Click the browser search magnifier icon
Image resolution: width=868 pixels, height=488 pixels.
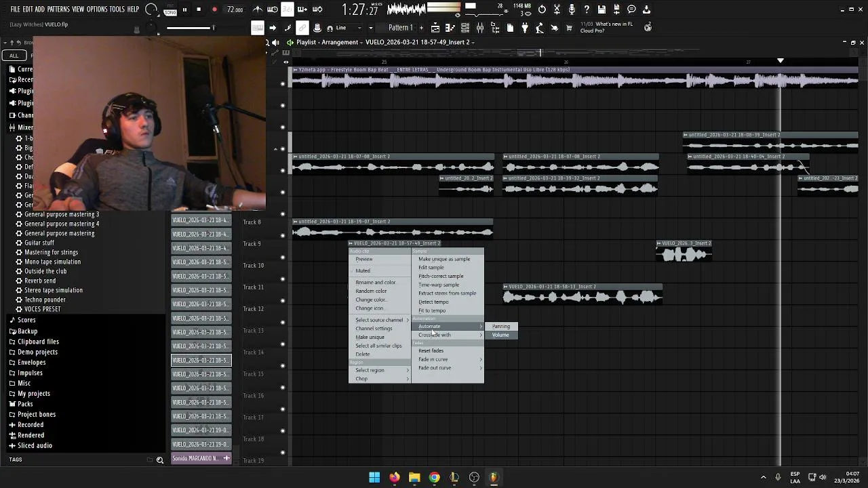pos(160,460)
